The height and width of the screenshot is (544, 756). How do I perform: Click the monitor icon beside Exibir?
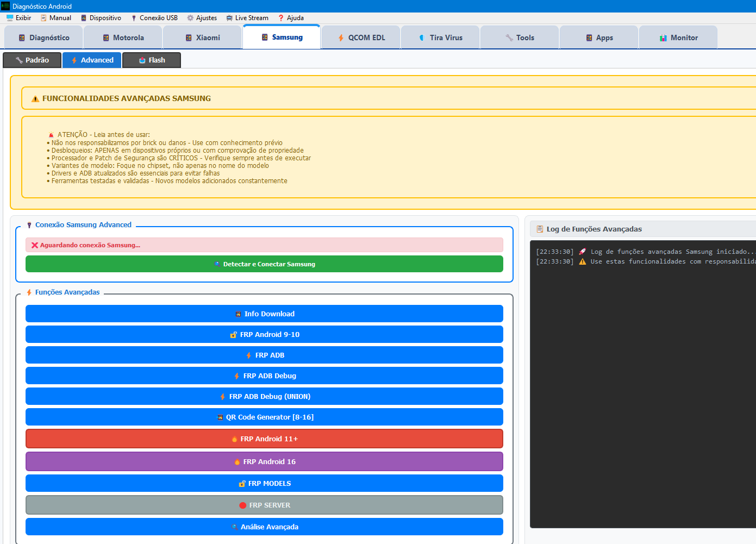10,18
